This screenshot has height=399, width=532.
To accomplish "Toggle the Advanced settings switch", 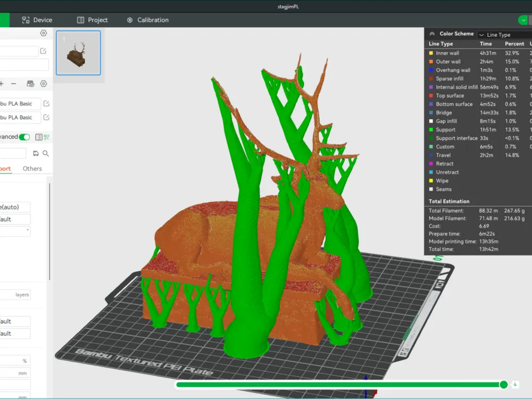I will pos(24,137).
